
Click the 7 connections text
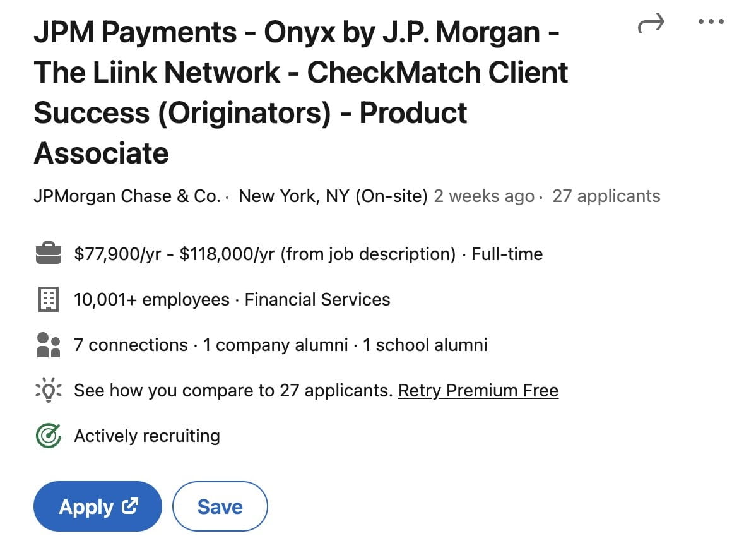(x=131, y=345)
